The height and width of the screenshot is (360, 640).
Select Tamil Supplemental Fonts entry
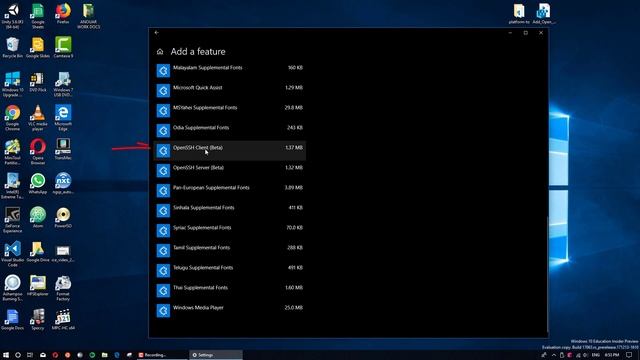coord(230,251)
